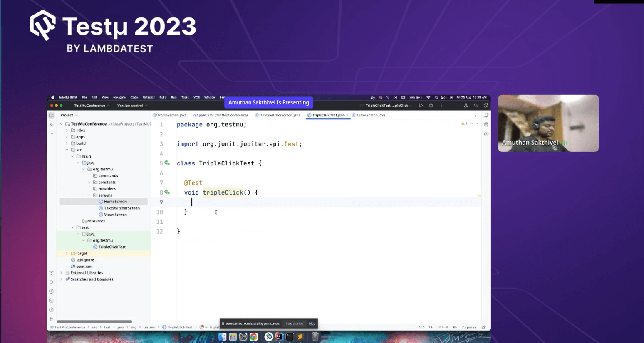Click 2 spaces indent setting
Image resolution: width=644 pixels, height=343 pixels.
pyautogui.click(x=469, y=327)
